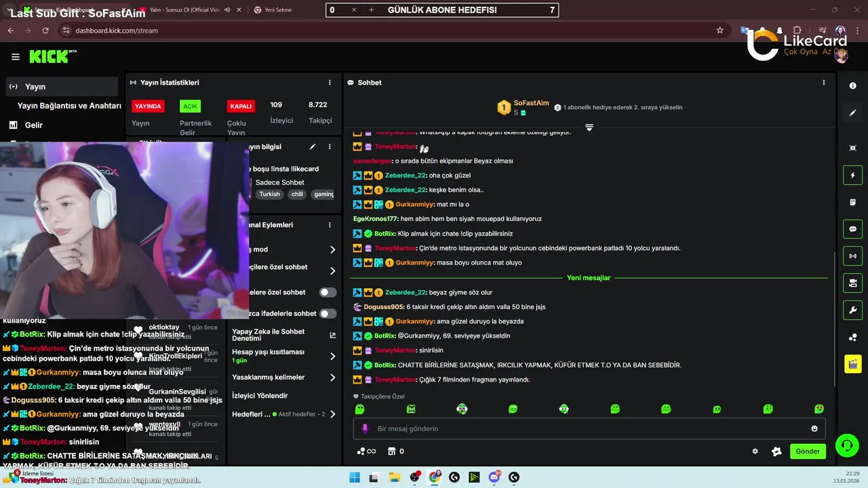The height and width of the screenshot is (488, 868).
Task: Open the Kick logo home link
Action: [x=52, y=57]
